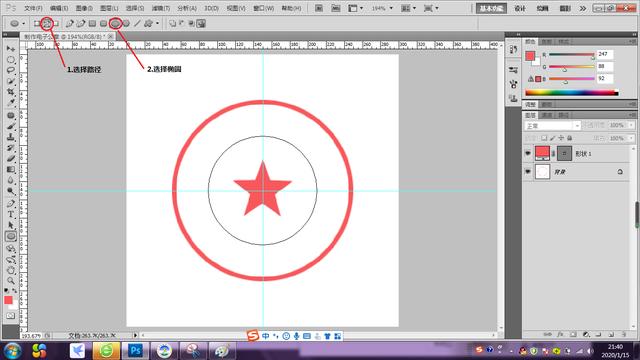640x360 pixels.
Task: Switch to the 通道 tab
Action: (x=547, y=115)
